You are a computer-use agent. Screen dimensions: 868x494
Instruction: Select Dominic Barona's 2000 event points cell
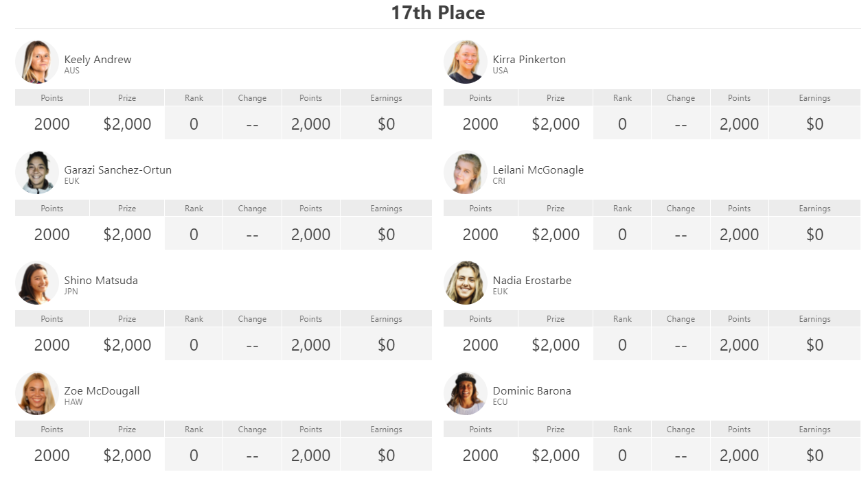[481, 455]
